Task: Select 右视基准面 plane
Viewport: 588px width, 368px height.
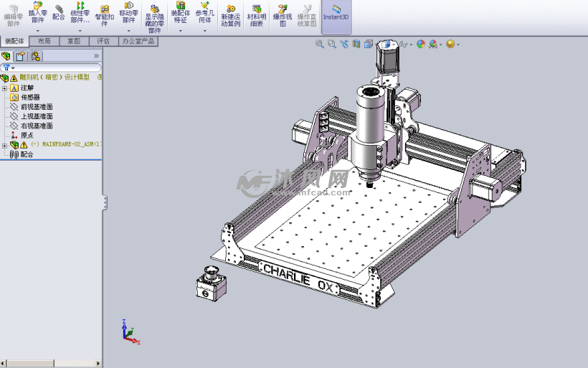Action: tap(37, 126)
